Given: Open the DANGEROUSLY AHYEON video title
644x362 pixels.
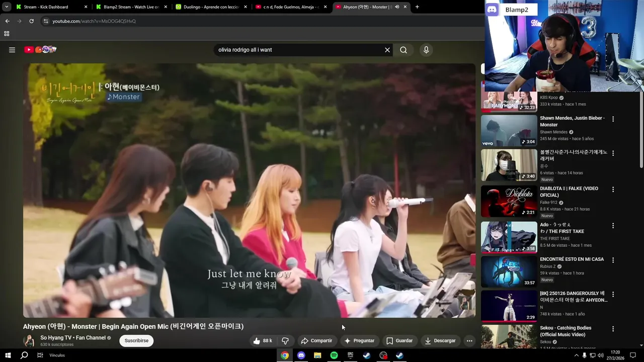Looking at the screenshot, I should (574, 297).
